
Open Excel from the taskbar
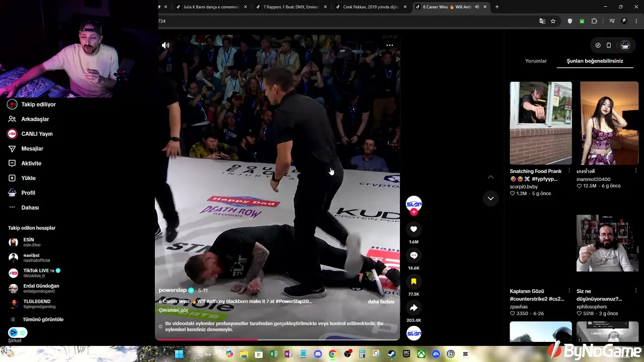click(x=273, y=354)
